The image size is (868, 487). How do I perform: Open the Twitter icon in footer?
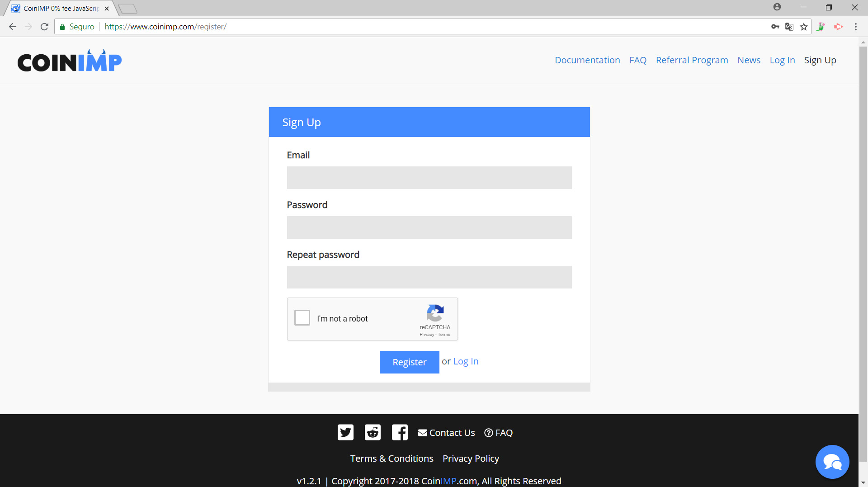(345, 432)
